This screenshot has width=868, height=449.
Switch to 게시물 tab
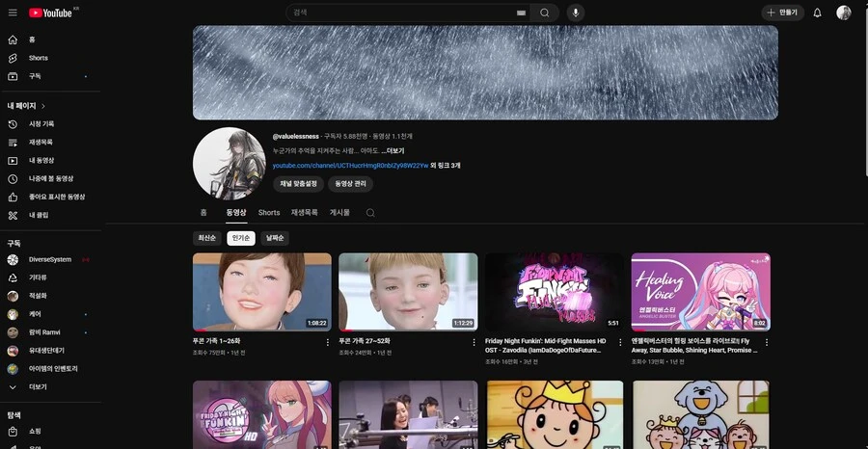point(339,213)
